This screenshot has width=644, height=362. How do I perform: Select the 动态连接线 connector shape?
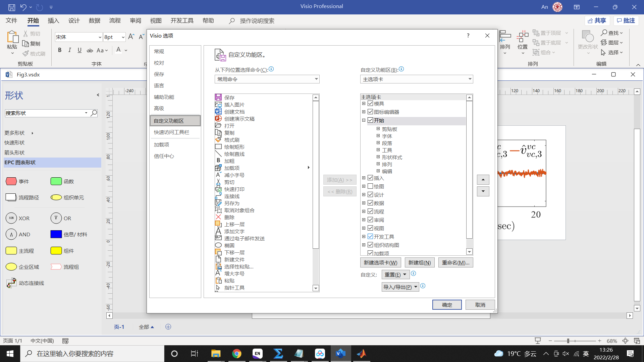click(11, 283)
